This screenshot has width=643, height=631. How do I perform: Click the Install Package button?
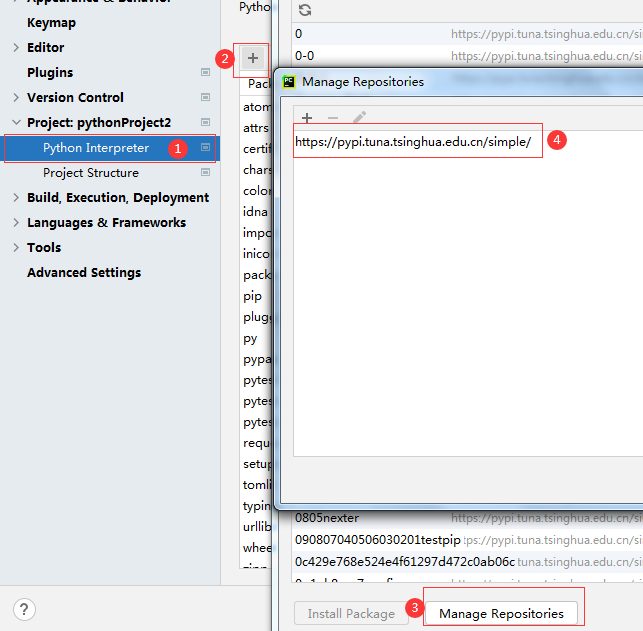(x=351, y=613)
